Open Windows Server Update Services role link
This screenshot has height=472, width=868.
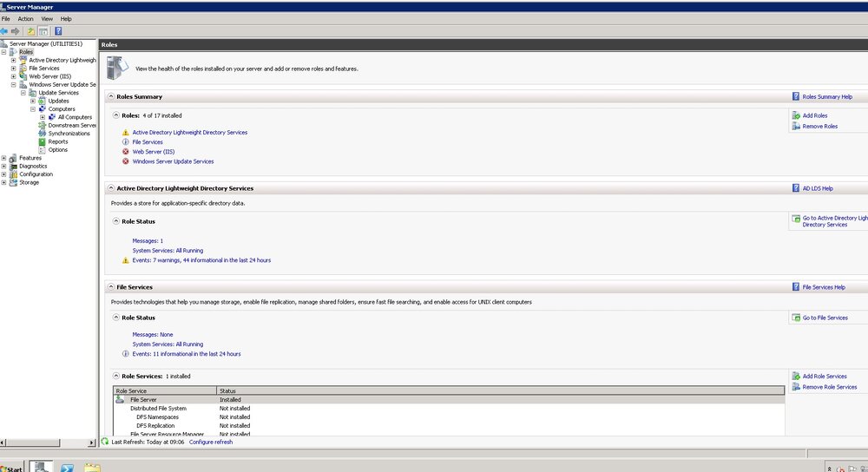[173, 161]
